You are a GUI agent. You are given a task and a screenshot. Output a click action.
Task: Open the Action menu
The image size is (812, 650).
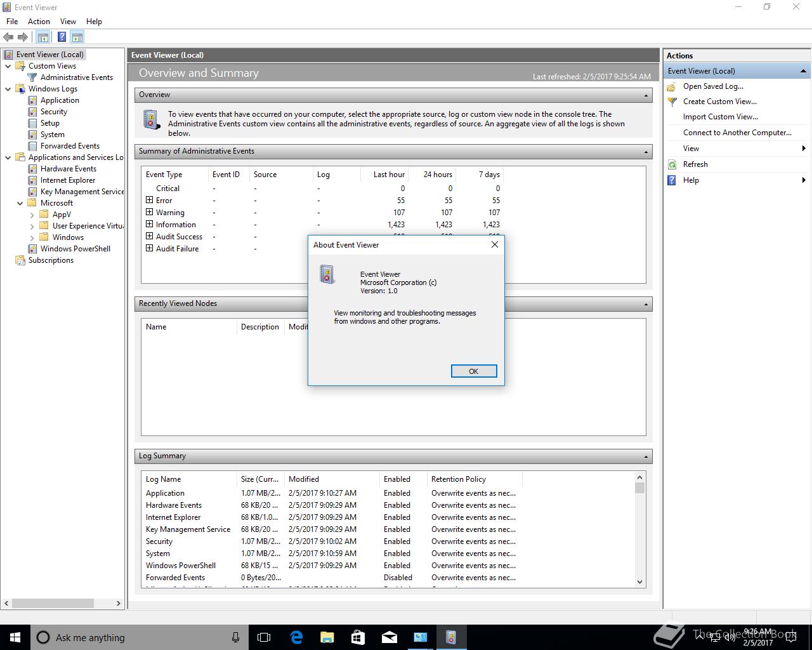[x=39, y=21]
